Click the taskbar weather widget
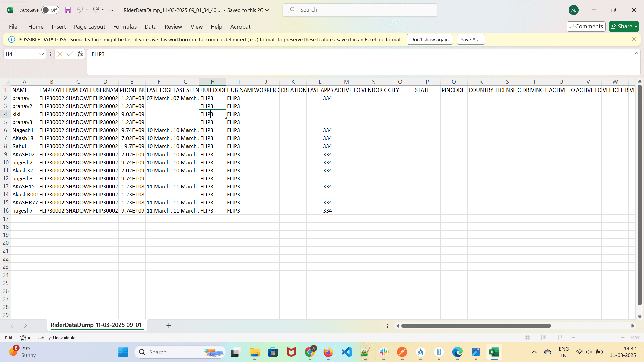644x362 pixels. (x=23, y=352)
